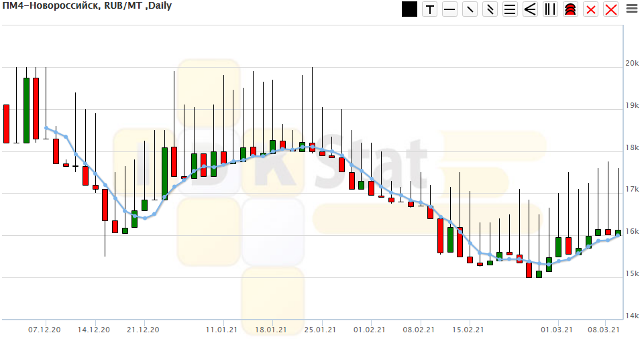Select the horizontal line drawing tool
Image resolution: width=644 pixels, height=339 pixels.
coord(449,9)
